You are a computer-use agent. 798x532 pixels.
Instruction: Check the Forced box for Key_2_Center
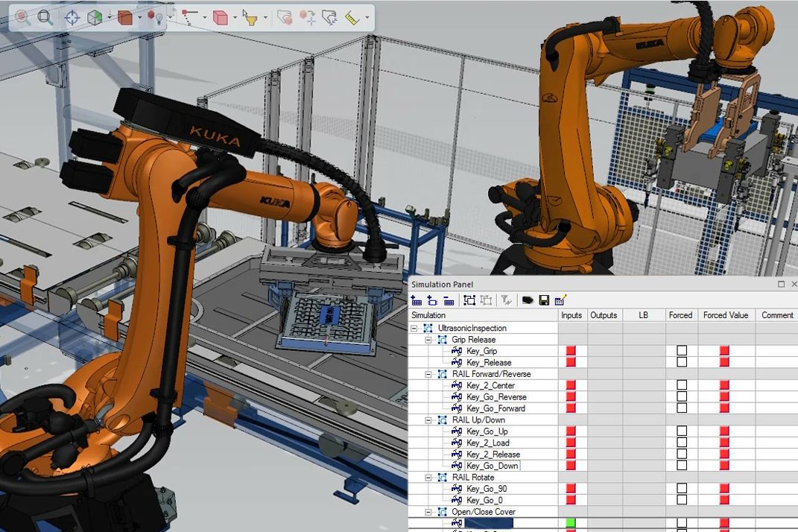pos(682,385)
